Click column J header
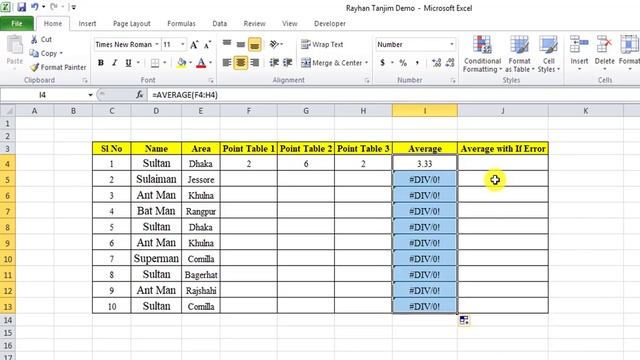 click(x=503, y=111)
